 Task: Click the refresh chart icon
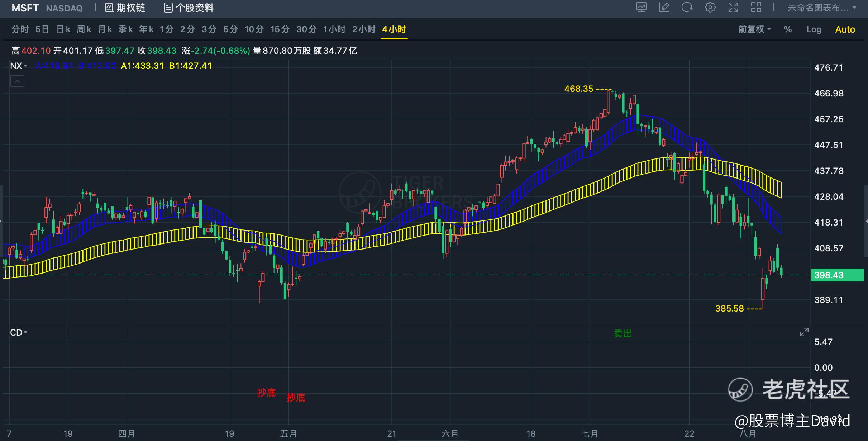click(x=687, y=8)
